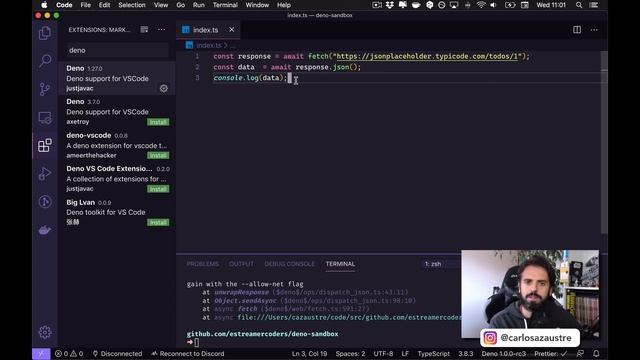Open the View menu
This screenshot has width=640, height=360.
tap(161, 5)
